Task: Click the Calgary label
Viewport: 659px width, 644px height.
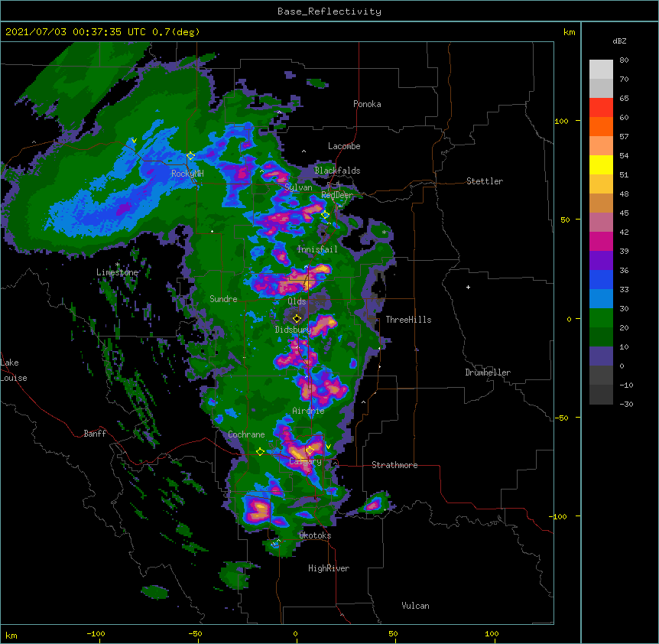Action: [x=305, y=461]
